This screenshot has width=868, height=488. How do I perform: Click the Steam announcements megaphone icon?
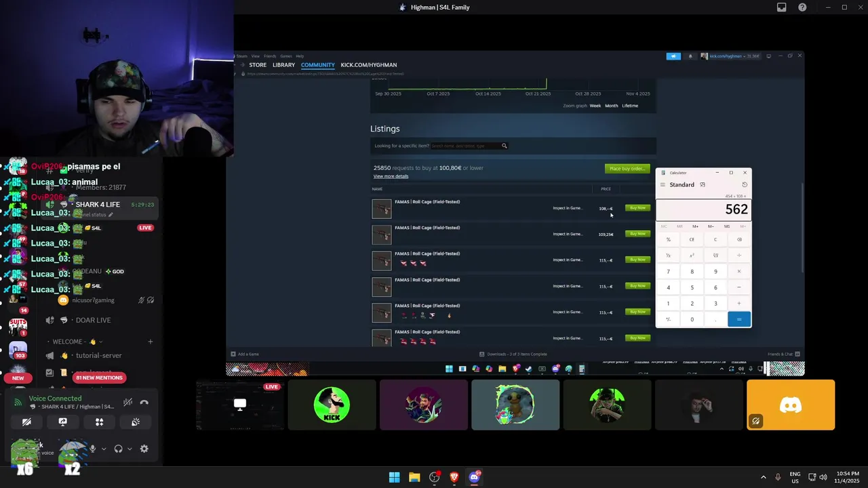point(673,56)
